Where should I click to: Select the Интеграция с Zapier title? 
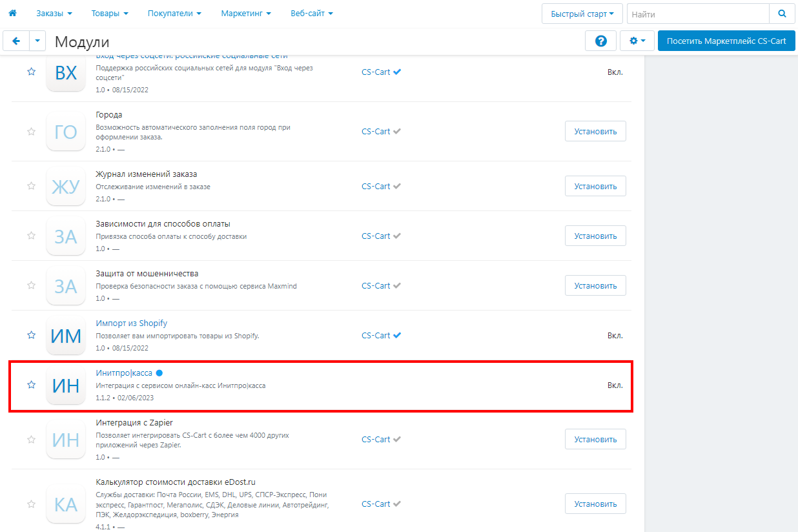click(134, 423)
